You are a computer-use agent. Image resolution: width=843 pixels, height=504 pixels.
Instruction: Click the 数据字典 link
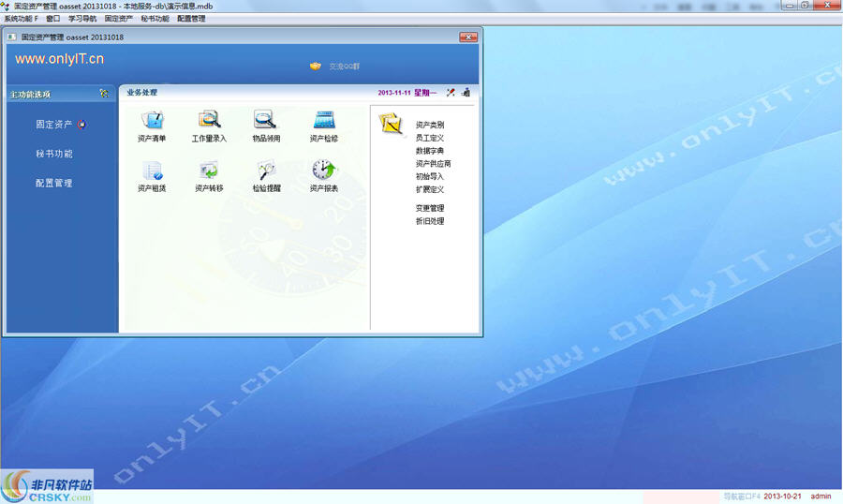tap(430, 151)
